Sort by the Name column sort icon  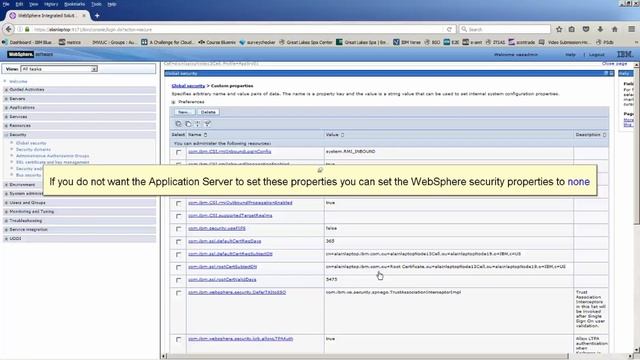(205, 135)
